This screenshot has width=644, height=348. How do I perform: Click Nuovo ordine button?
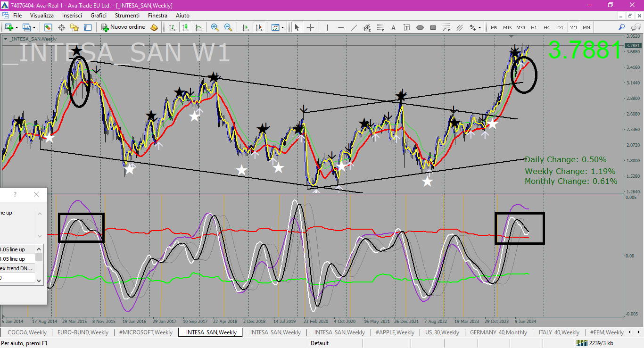pos(124,27)
